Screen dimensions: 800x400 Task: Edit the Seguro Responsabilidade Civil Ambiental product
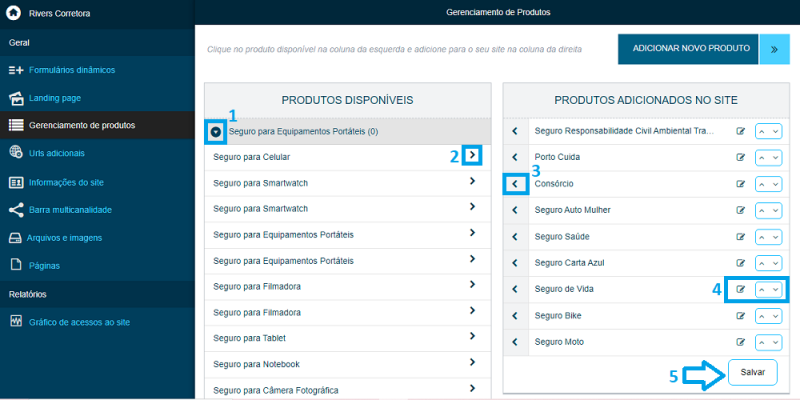(740, 132)
